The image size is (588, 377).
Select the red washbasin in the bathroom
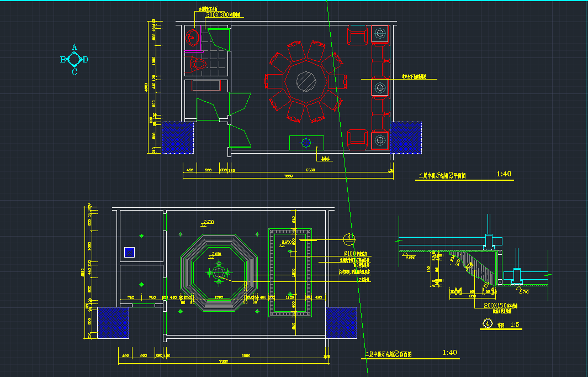193,38
